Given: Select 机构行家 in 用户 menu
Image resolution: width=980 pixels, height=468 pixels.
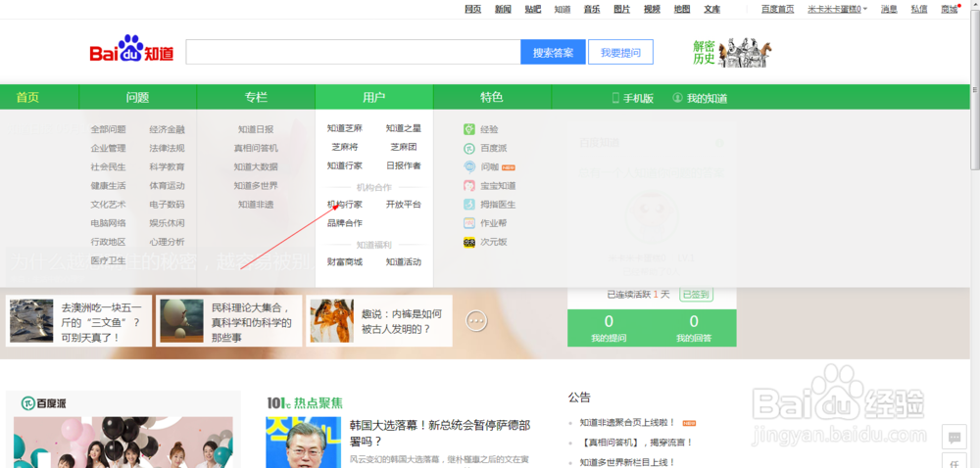Looking at the screenshot, I should [344, 204].
